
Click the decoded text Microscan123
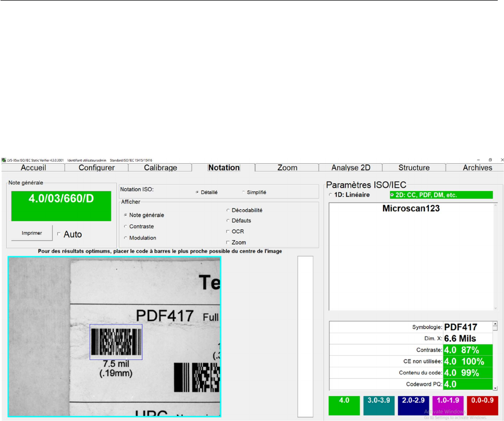point(411,208)
